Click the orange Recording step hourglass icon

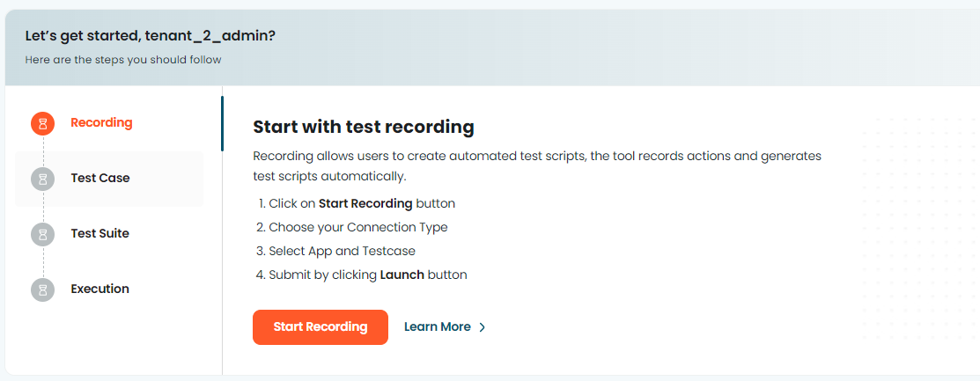pyautogui.click(x=42, y=123)
